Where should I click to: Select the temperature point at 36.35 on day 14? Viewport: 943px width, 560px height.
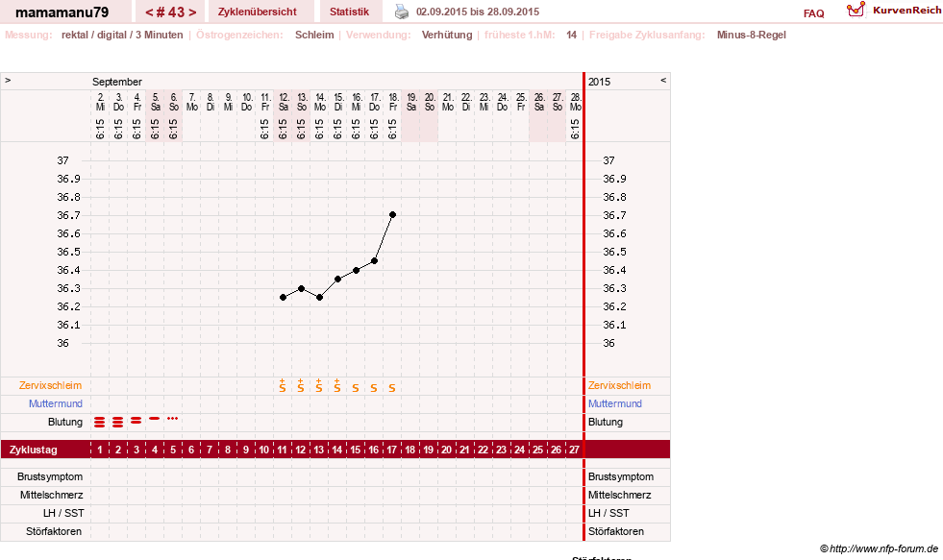point(338,279)
